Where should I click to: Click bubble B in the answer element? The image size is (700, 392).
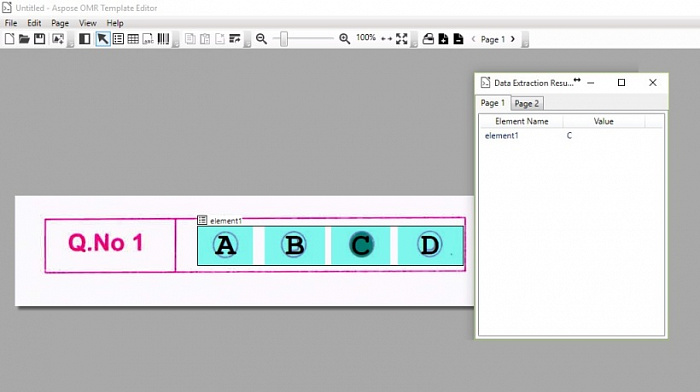[294, 245]
